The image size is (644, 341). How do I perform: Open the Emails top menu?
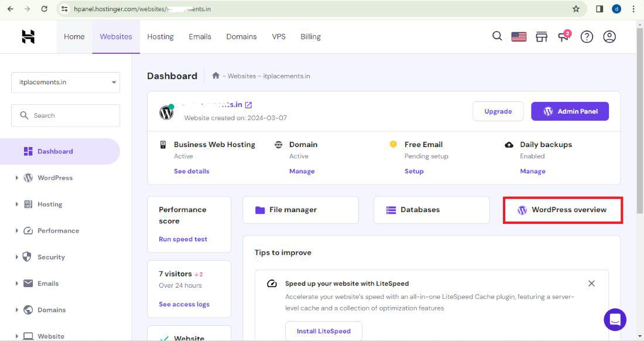coord(200,36)
